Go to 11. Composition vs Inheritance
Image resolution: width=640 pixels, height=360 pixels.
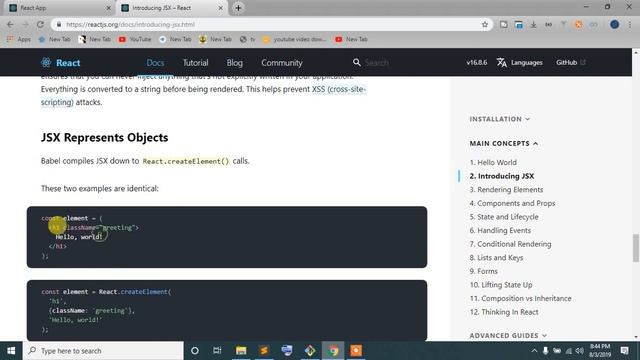click(x=520, y=298)
